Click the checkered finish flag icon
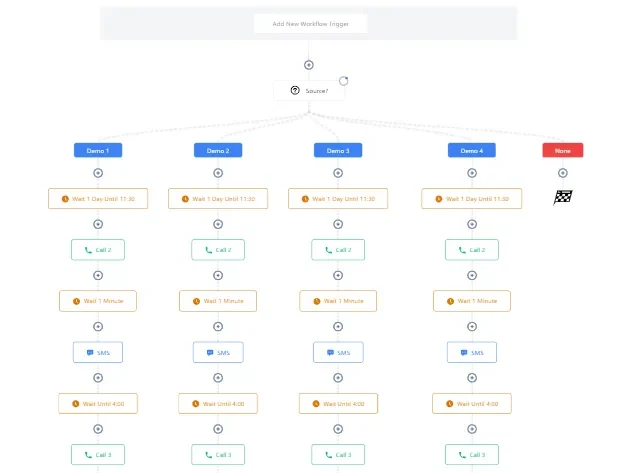Screen dimensions: 627x473 click(563, 197)
